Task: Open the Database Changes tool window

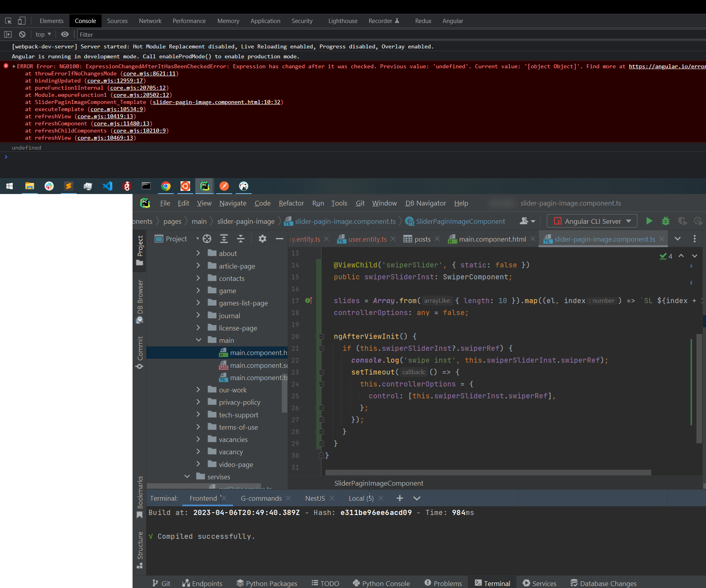Action: pyautogui.click(x=603, y=583)
